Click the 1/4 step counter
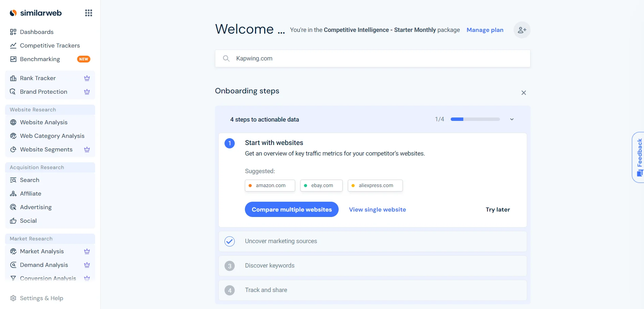Viewport: 644px width, 309px height. 440,119
